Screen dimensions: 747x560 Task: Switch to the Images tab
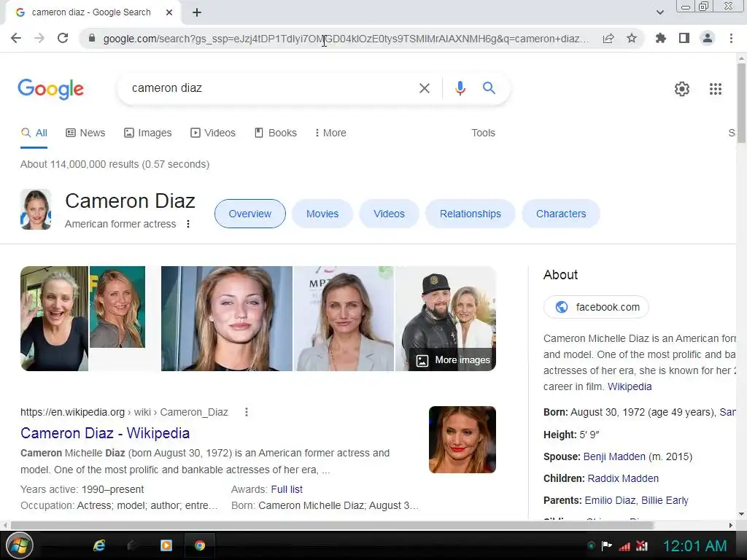(147, 133)
